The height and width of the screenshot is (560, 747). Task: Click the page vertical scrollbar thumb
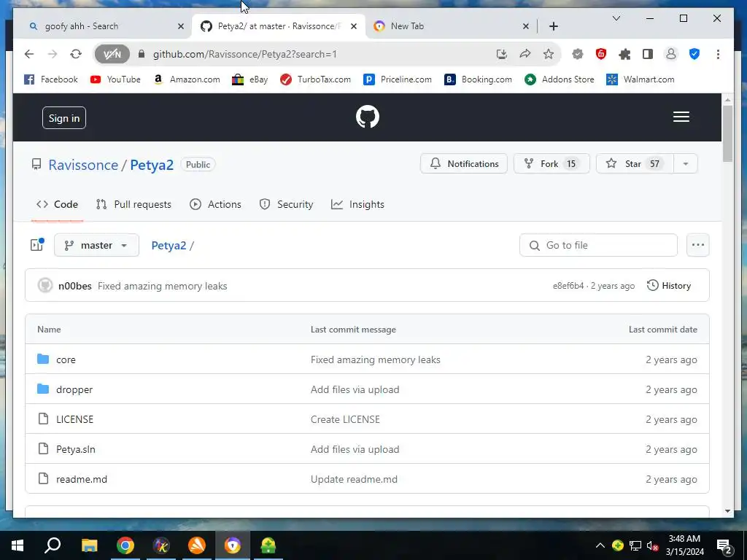[x=727, y=133]
